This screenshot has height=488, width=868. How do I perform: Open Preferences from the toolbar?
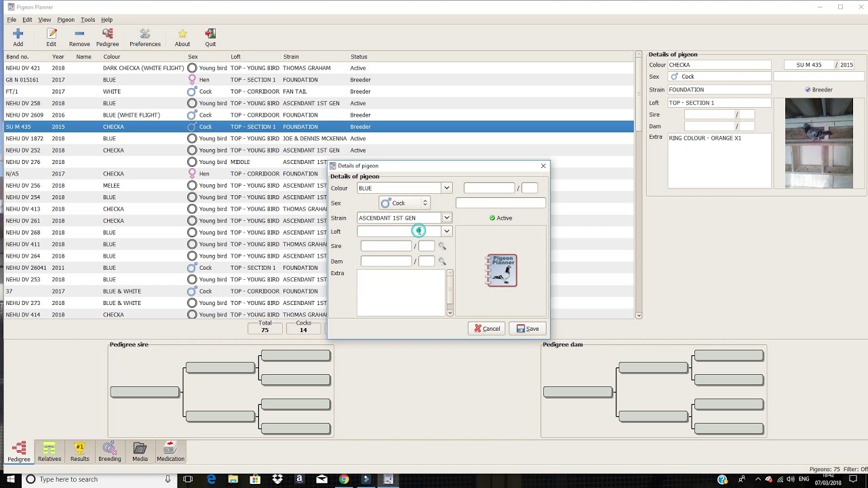145,37
